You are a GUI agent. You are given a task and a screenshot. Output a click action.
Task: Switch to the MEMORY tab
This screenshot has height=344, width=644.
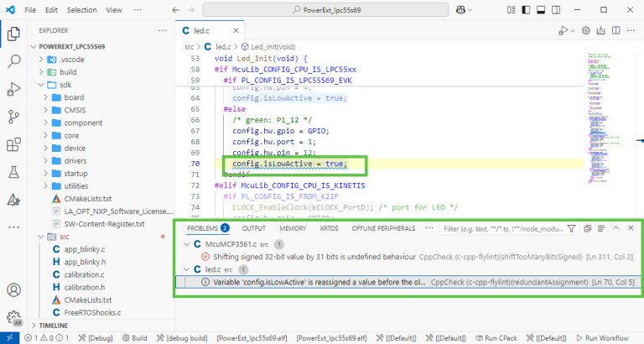tap(293, 228)
